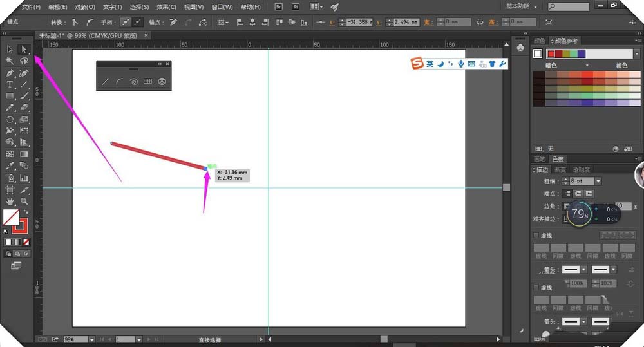Activate the Hand tool
This screenshot has width=644, height=347.
click(x=10, y=202)
